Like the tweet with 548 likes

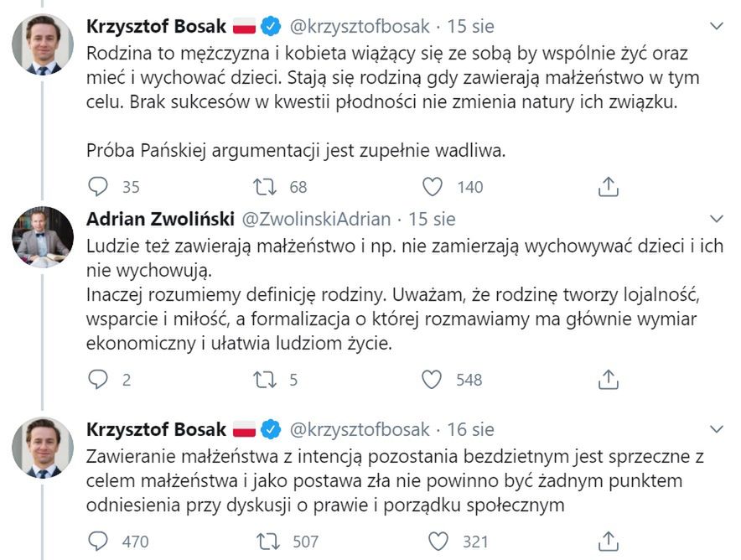tap(432, 380)
